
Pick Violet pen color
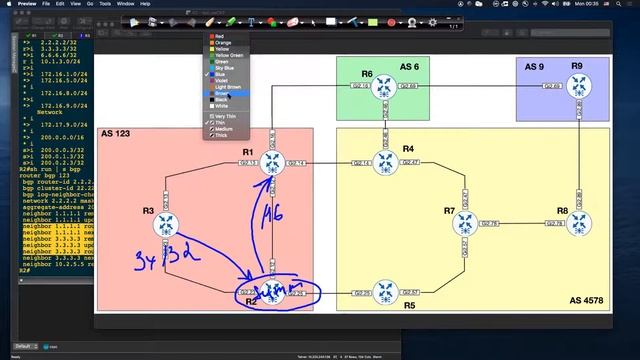pos(226,81)
